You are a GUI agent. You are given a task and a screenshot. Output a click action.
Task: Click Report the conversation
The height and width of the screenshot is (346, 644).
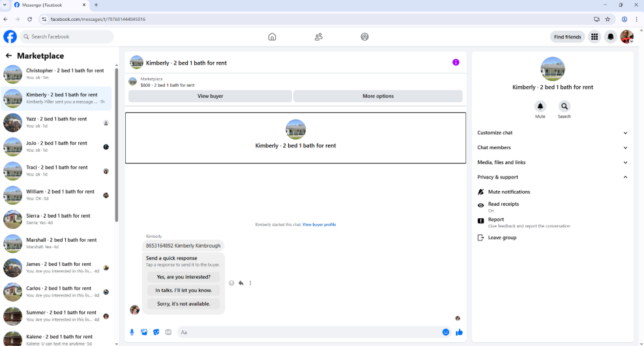point(552,222)
